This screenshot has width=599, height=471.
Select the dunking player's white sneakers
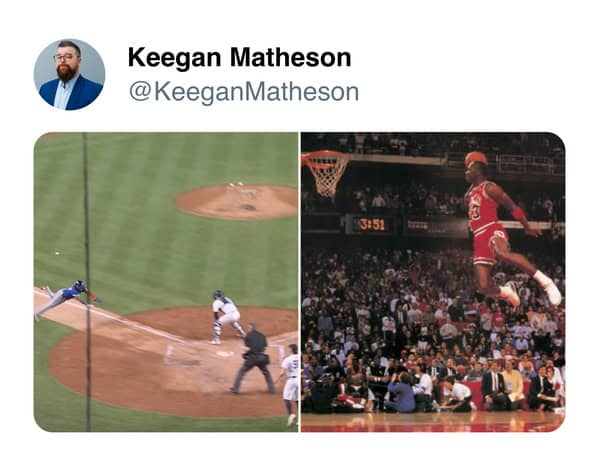click(530, 288)
